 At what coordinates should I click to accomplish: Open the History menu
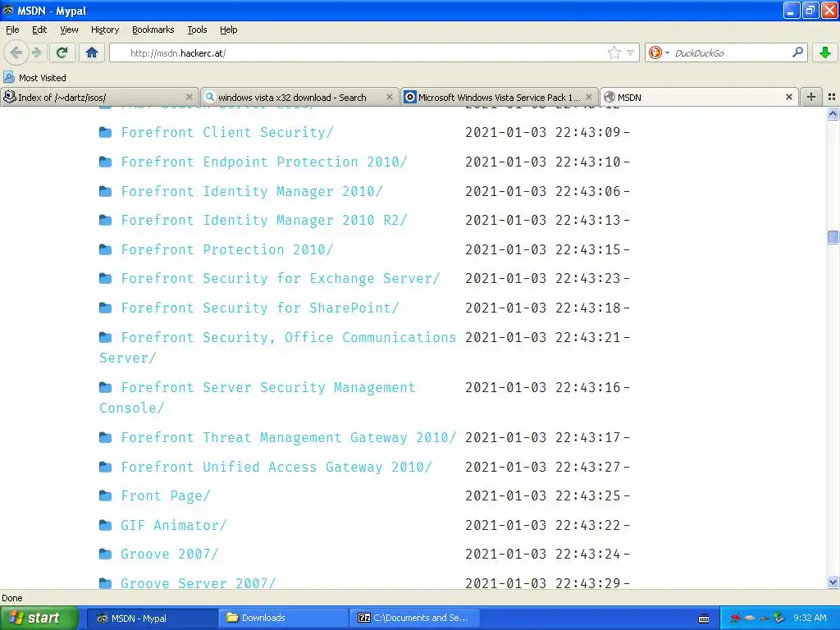coord(104,30)
